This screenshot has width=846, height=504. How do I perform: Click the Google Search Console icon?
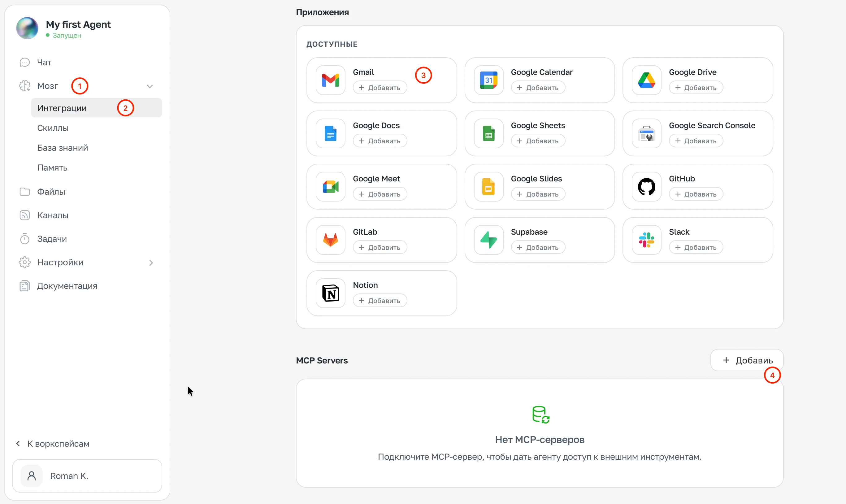click(646, 133)
